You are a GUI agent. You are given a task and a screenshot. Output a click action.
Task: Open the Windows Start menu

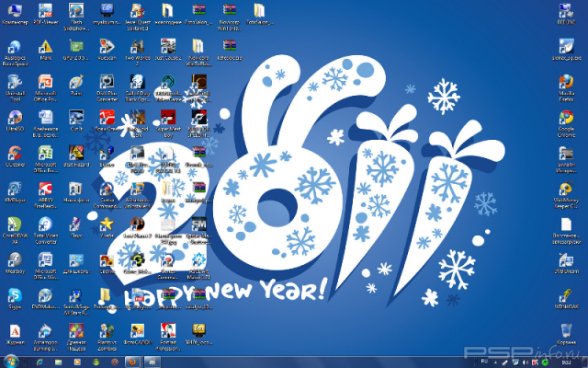[x=11, y=361]
